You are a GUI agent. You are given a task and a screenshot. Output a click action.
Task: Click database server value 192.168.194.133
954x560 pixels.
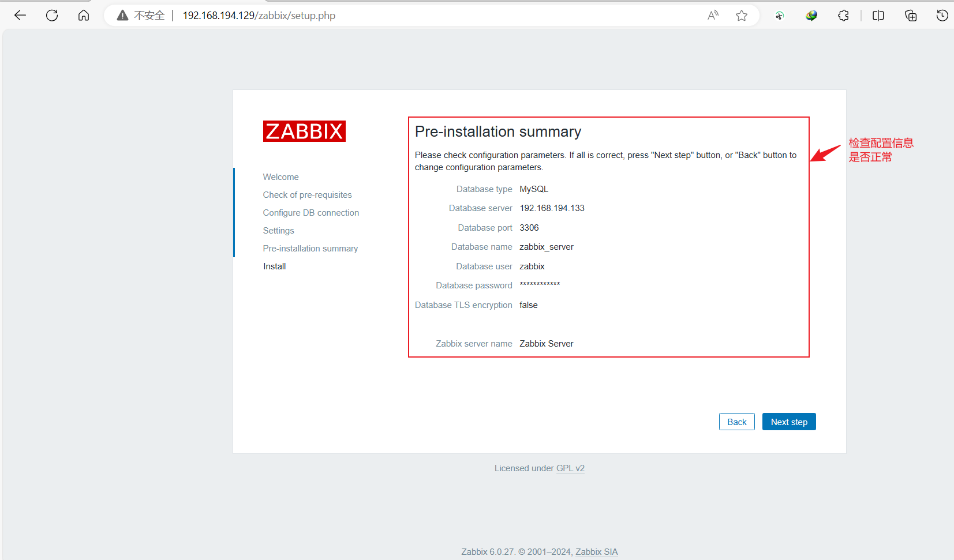[552, 208]
